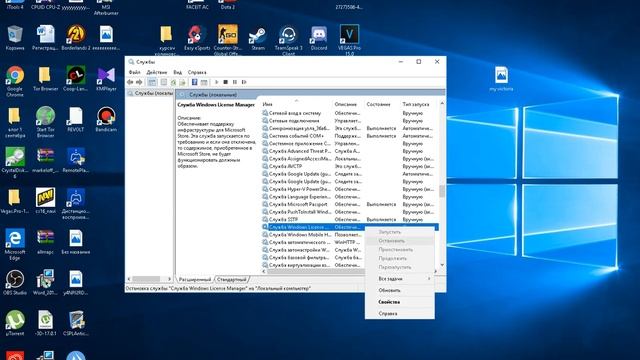This screenshot has width=640, height=360.
Task: Open the Вид menu
Action: click(x=178, y=72)
